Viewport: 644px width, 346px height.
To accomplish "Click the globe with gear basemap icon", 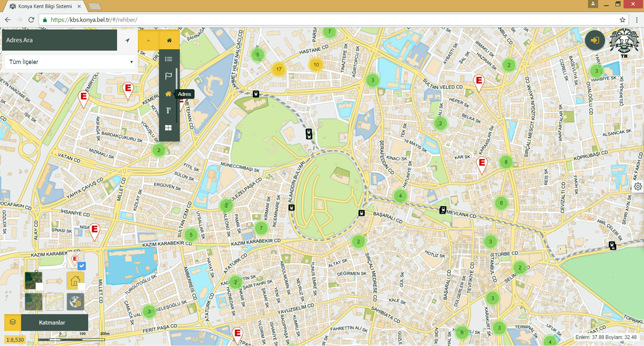I will tap(75, 302).
